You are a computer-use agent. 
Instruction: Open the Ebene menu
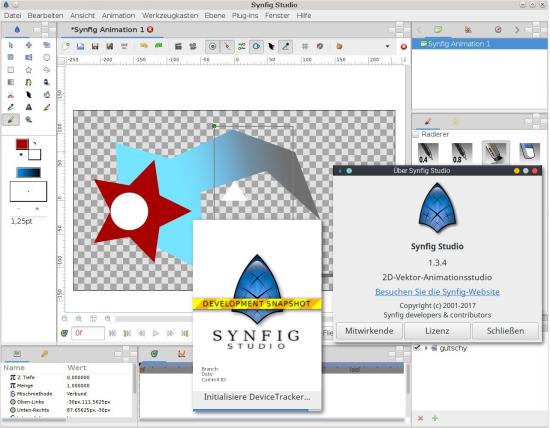[215, 15]
